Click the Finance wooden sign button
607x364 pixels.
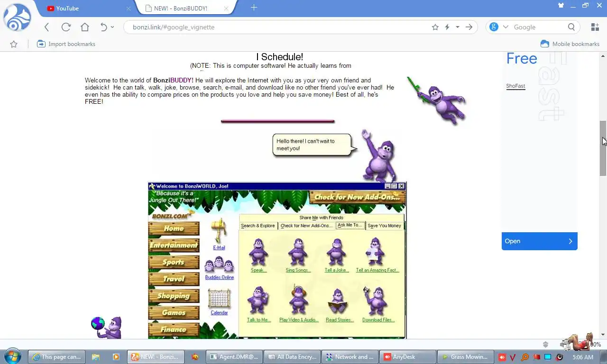point(174,329)
